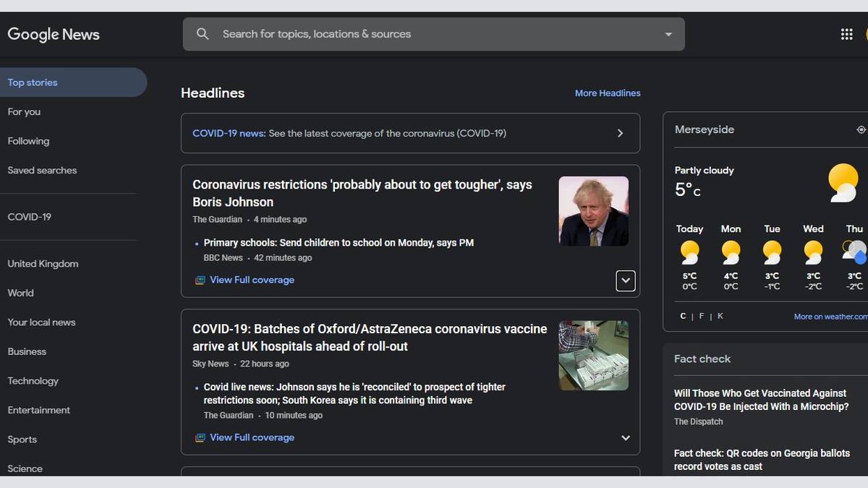Click the Google News logo
Screen dimensions: 868x488
click(54, 34)
